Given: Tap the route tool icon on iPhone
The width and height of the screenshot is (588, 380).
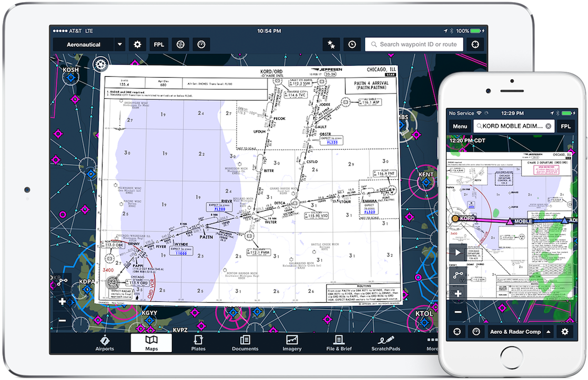Looking at the screenshot, I should (x=458, y=275).
